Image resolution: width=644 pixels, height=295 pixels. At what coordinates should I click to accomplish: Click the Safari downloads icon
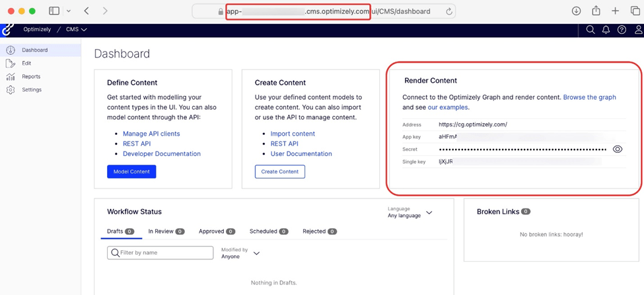point(576,11)
